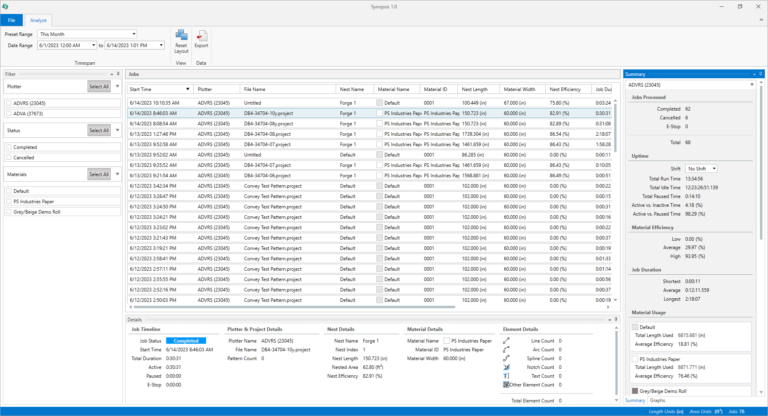Sort by the File Name column
This screenshot has height=416, width=768.
click(x=288, y=89)
